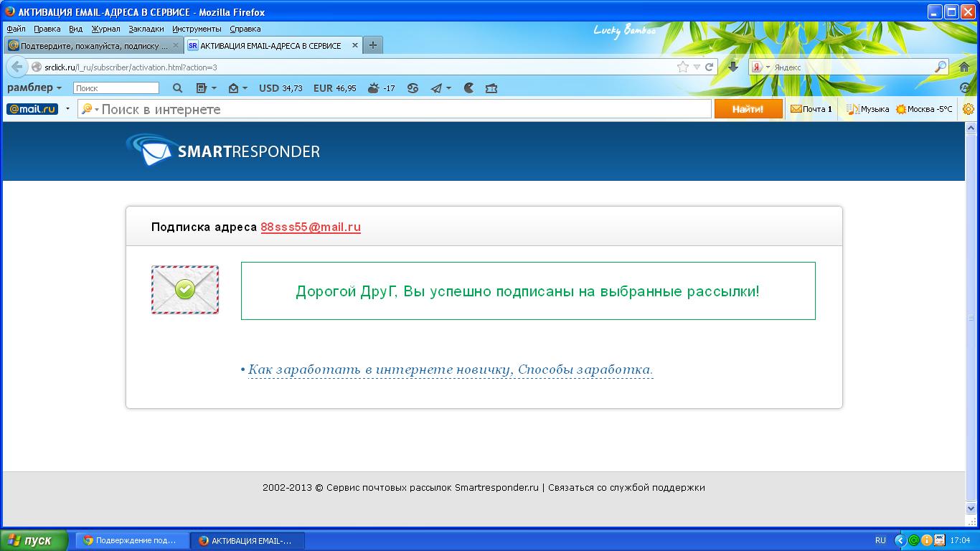
Task: Open the bookmark star dropdown arrow
Action: 696,67
